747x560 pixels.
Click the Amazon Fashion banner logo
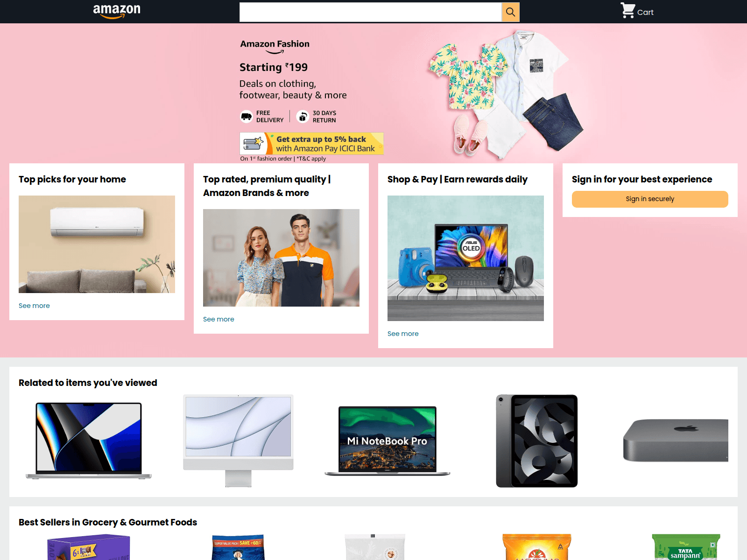[275, 46]
